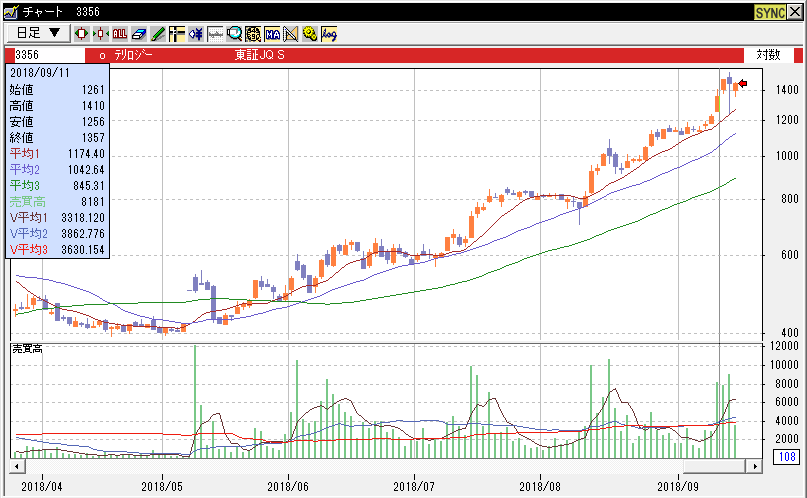The image size is (807, 498).
Task: Toggle the log scale icon
Action: (x=329, y=33)
